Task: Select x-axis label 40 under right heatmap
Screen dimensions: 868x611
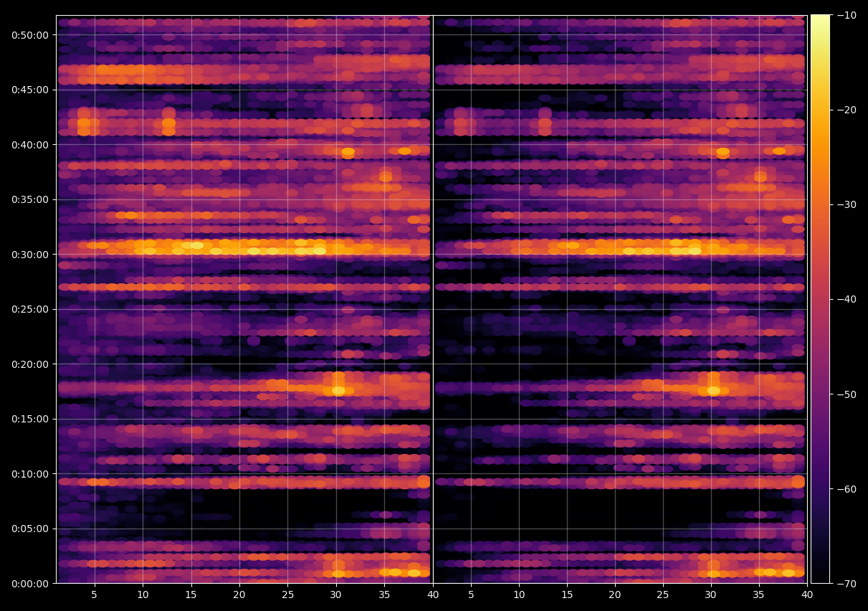Action: click(x=808, y=595)
